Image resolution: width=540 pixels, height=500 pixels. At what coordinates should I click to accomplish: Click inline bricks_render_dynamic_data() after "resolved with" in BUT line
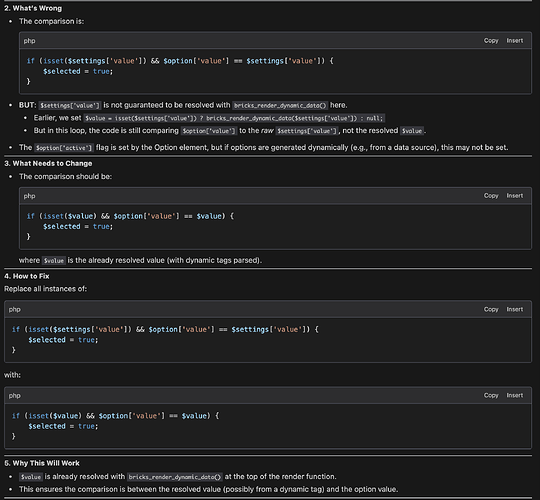(280, 105)
